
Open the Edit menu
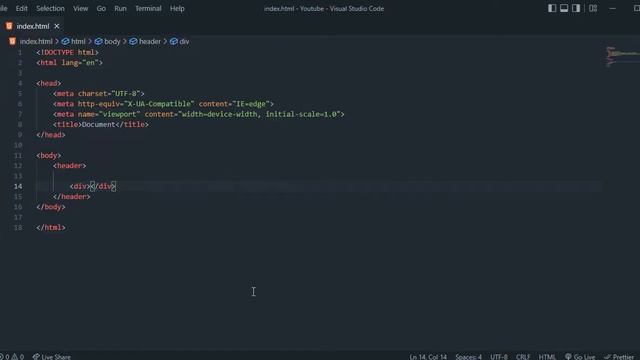pyautogui.click(x=22, y=8)
